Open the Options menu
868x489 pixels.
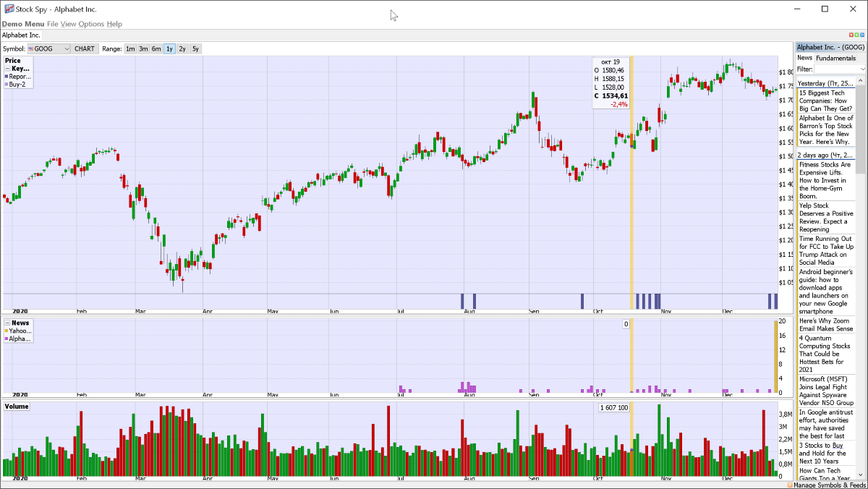91,24
